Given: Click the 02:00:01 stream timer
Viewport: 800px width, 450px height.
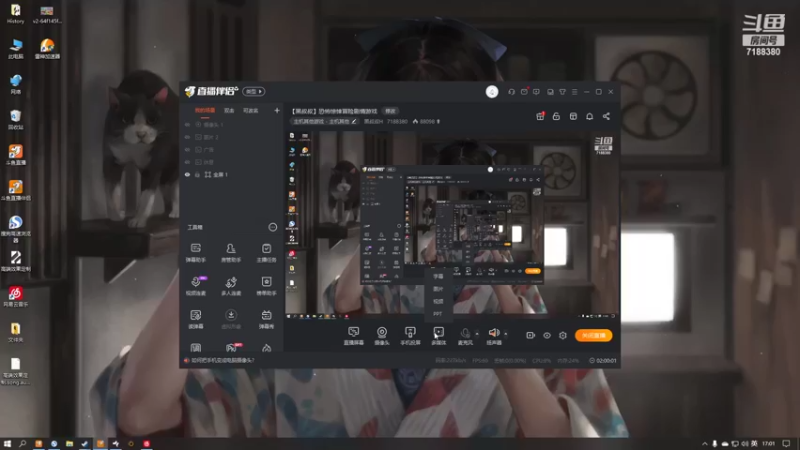Looking at the screenshot, I should pyautogui.click(x=603, y=360).
